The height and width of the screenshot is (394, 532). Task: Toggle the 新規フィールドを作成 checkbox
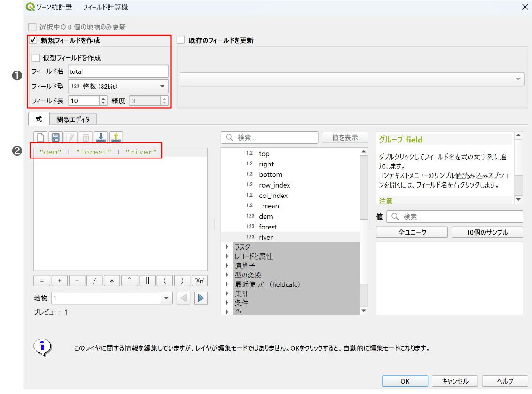[33, 40]
